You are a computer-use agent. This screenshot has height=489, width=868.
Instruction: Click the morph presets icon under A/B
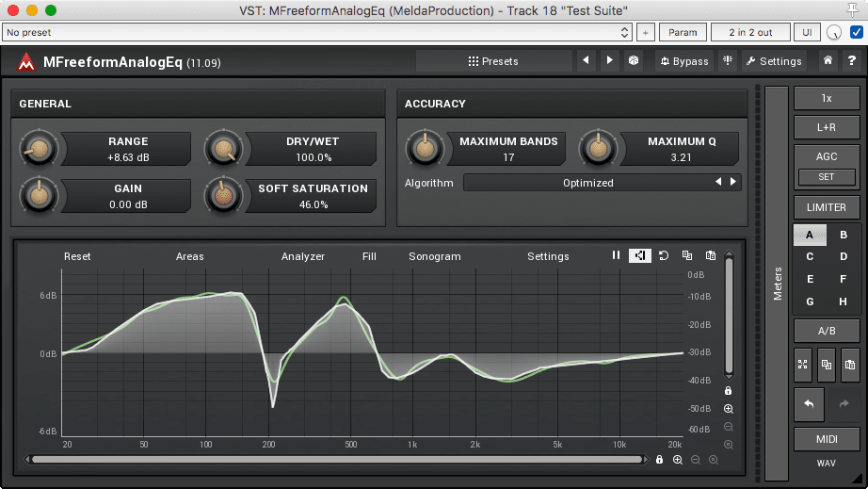pyautogui.click(x=803, y=364)
